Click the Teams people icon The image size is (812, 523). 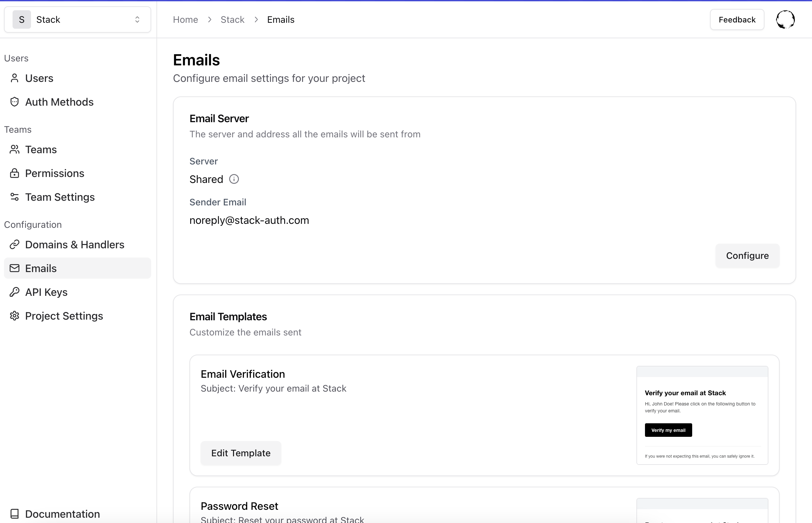(14, 150)
